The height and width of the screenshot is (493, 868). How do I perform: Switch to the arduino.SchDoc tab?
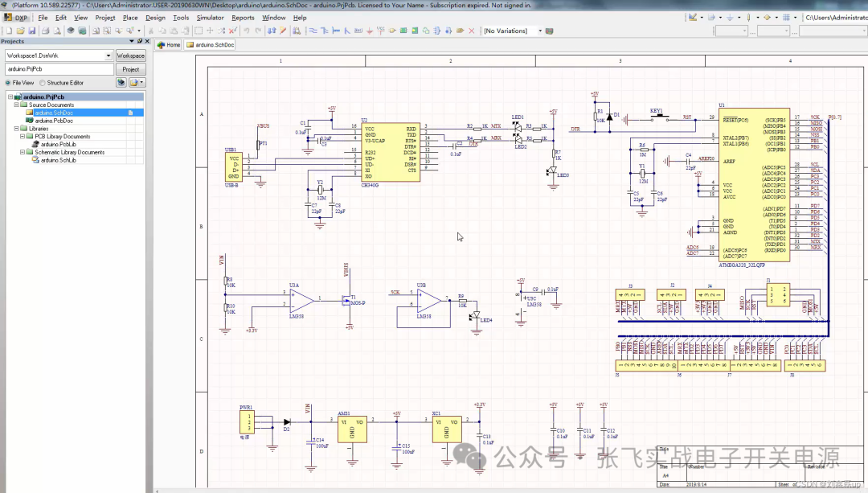click(x=211, y=45)
